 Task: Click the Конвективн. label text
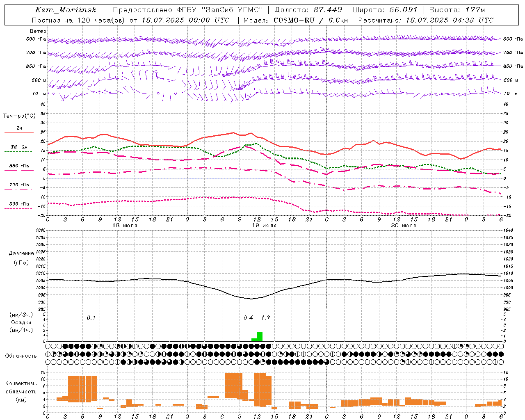(21, 383)
